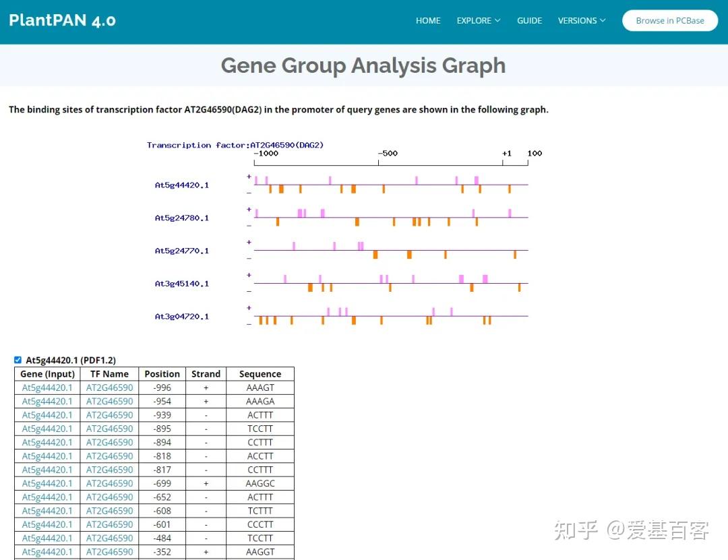Click the Browse in PCBase button
The width and height of the screenshot is (728, 560).
point(669,20)
